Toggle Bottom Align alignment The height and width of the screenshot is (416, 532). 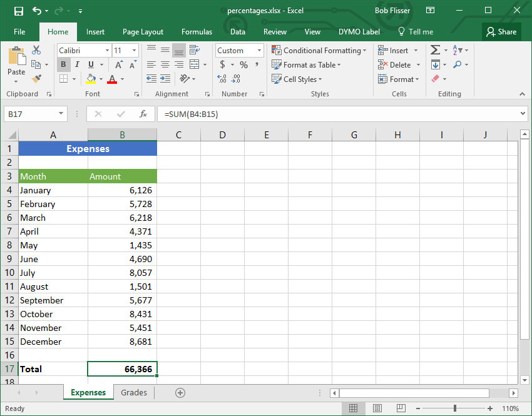tap(179, 51)
